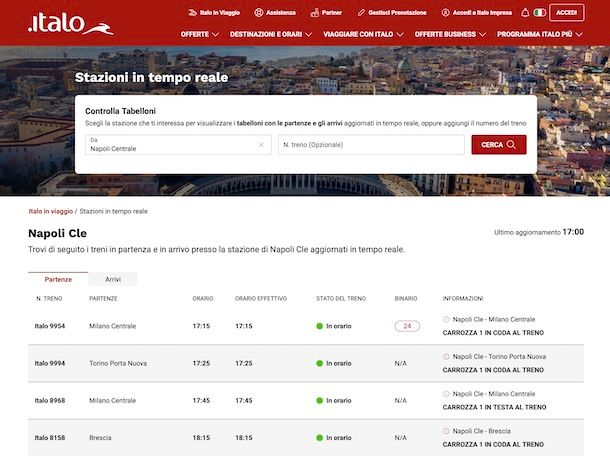Viewport: 610px width, 456px height.
Task: Click the user icon for Accedi a Italo Impresa
Action: tap(445, 13)
